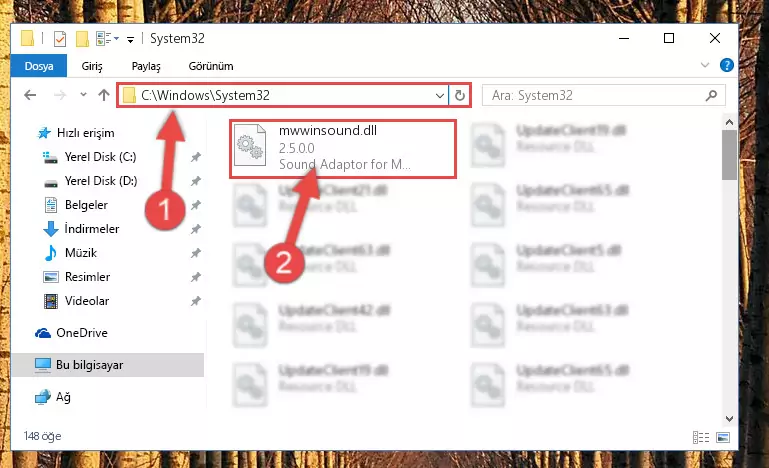The image size is (769, 468).
Task: Click the New folder quick access icon
Action: click(x=82, y=38)
